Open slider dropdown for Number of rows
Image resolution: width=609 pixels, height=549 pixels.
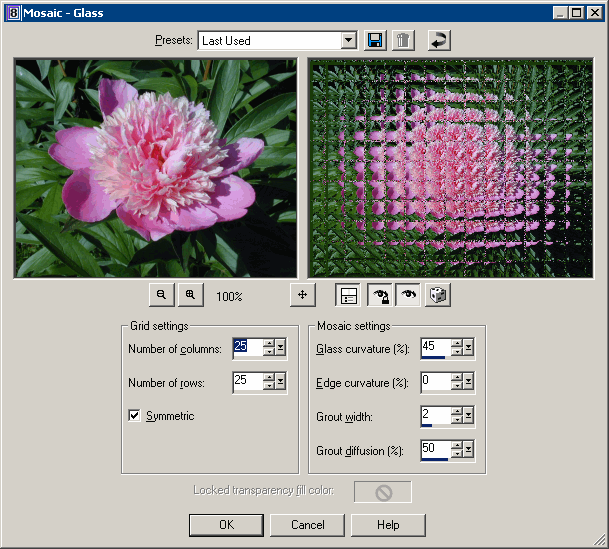(x=280, y=381)
